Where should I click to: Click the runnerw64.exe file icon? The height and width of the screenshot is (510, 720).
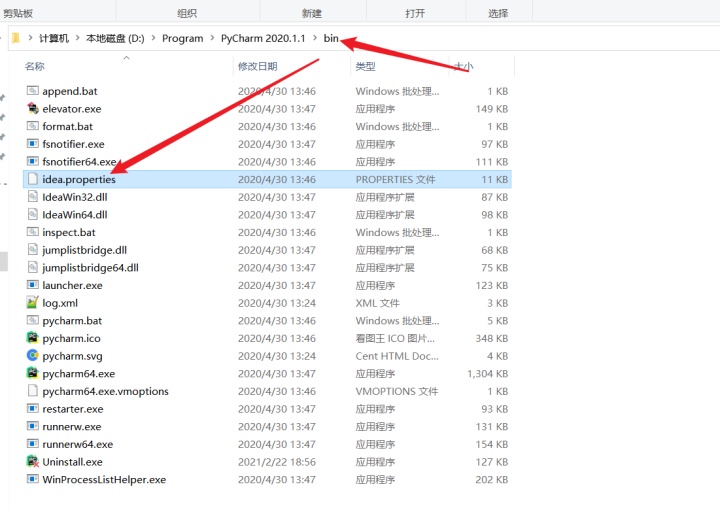click(x=33, y=444)
